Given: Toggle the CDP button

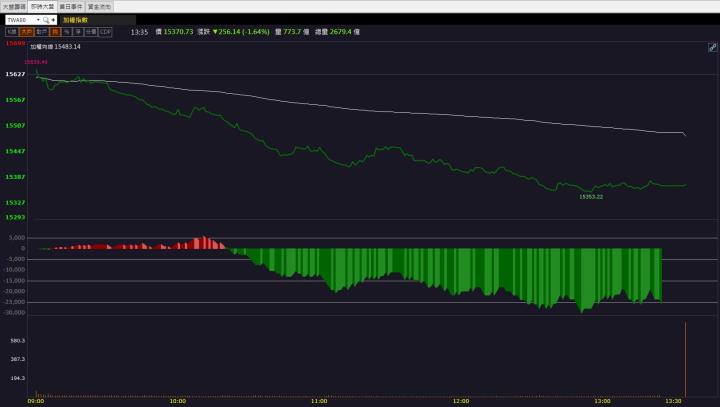Looking at the screenshot, I should click(106, 32).
